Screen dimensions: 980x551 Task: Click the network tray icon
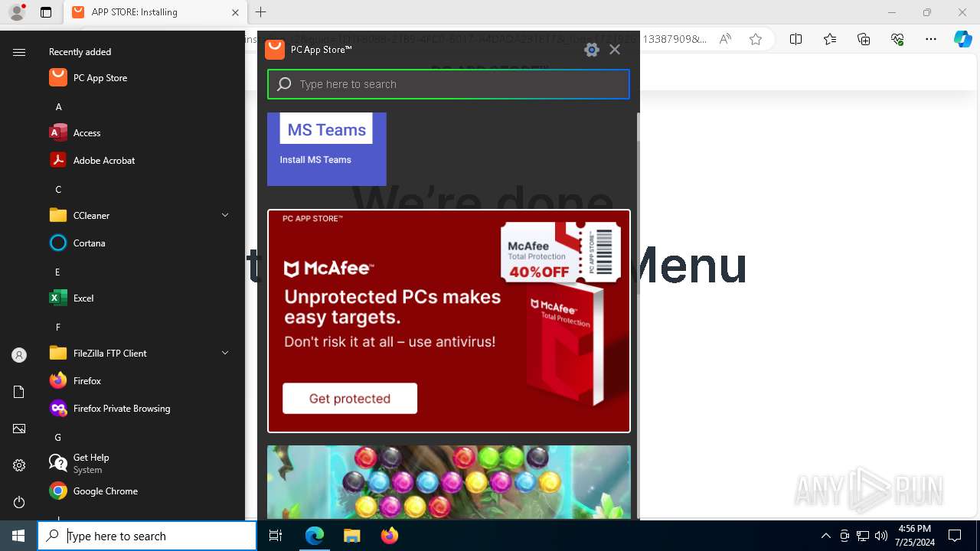(x=863, y=536)
